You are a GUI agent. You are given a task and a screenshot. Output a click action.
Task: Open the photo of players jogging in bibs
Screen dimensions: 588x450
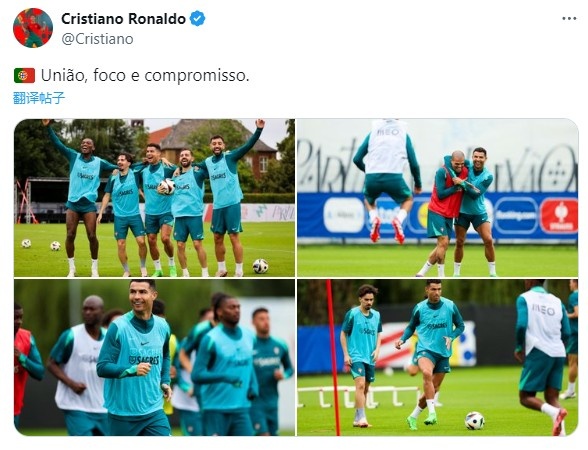pos(154,357)
